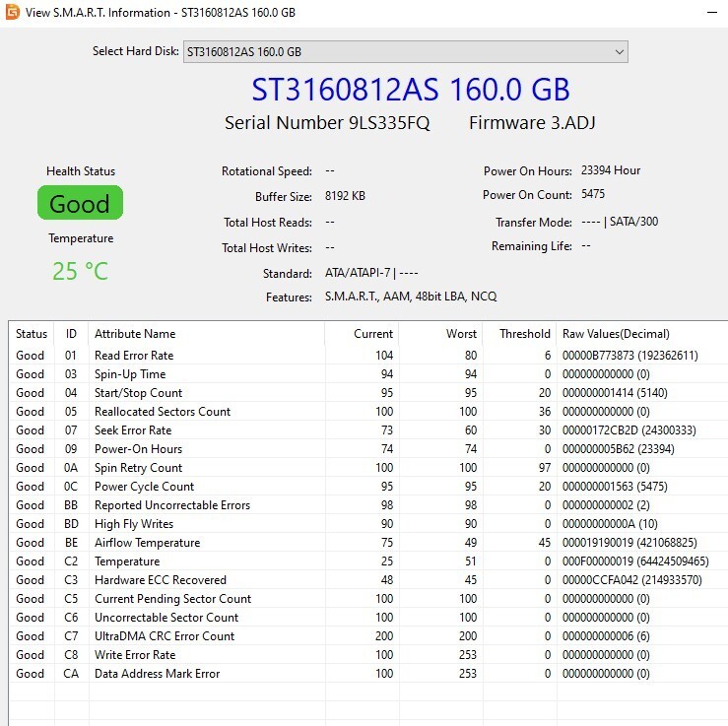Click the ID cell BB
Viewport: 728px width, 726px height.
tap(71, 505)
